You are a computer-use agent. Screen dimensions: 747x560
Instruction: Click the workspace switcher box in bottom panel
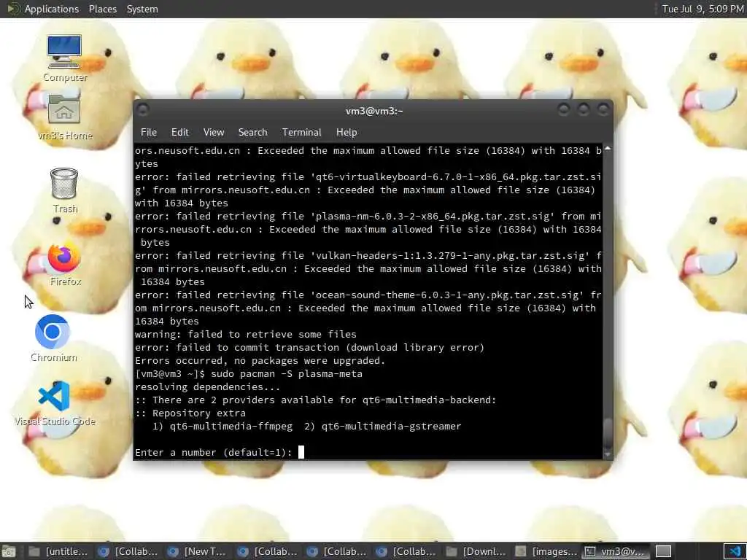click(663, 551)
